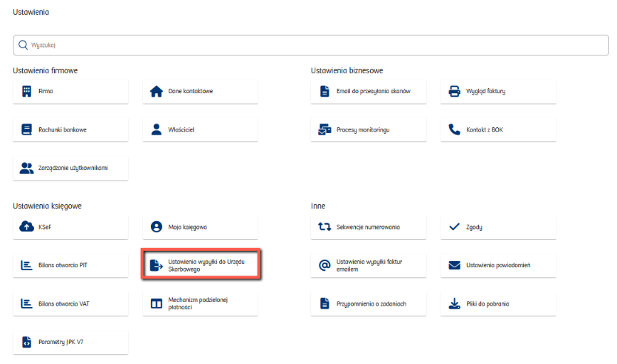
Task: Click the code file icon for Parametry JPK V7
Action: click(x=26, y=342)
